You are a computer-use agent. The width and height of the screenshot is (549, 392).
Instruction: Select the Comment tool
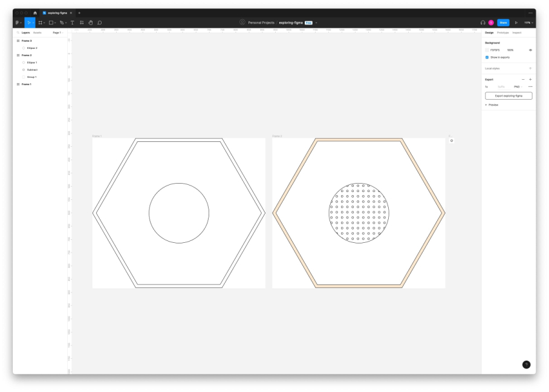[x=99, y=23]
